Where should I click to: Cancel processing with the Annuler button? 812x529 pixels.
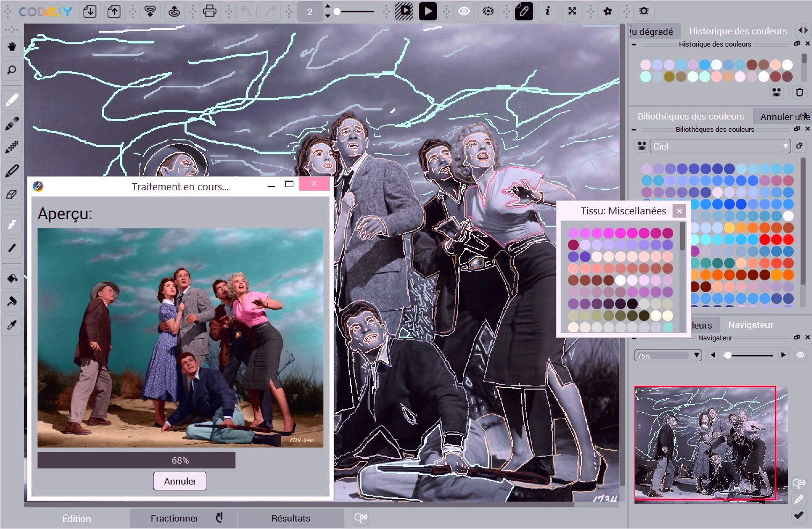pos(180,481)
